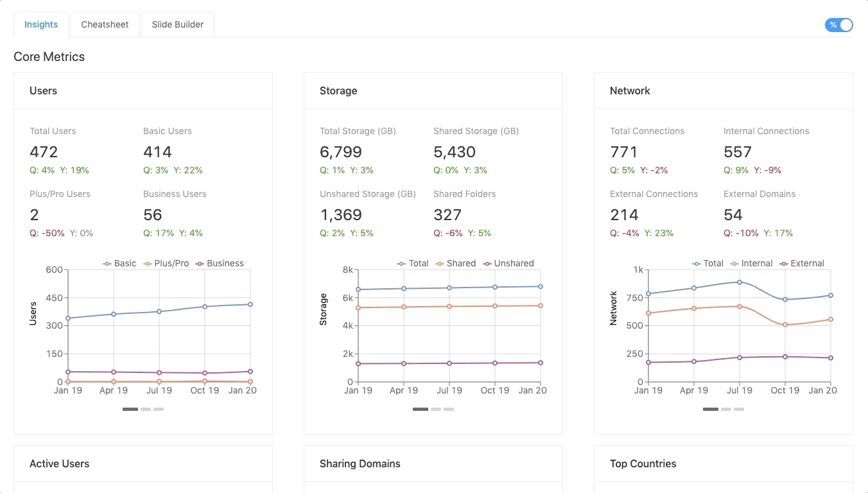
Task: Select second carousel dot under Network chart
Action: (726, 409)
